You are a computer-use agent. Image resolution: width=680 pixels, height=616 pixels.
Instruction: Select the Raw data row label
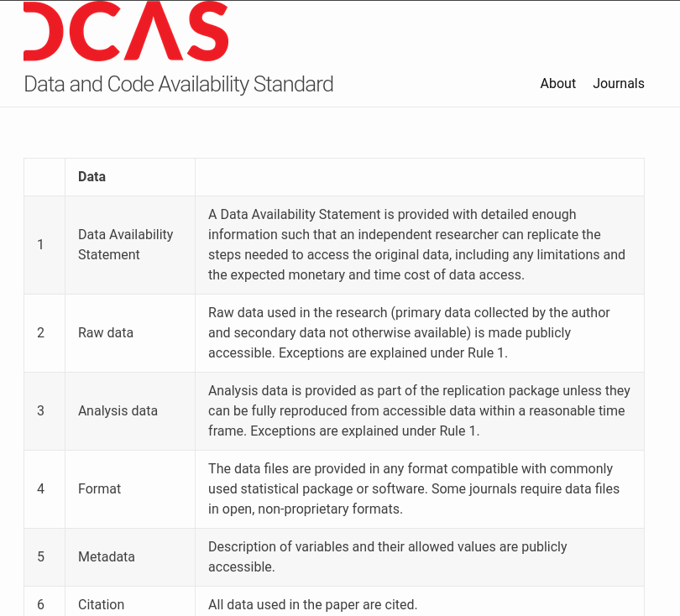point(106,332)
